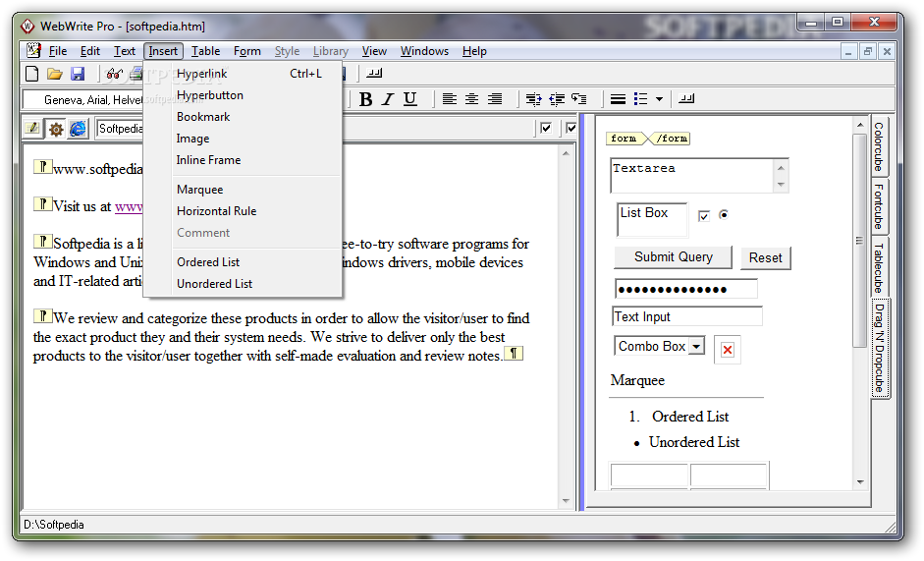Tick the sample checkbox next to List Box
This screenshot has height=561, width=924.
point(704,216)
